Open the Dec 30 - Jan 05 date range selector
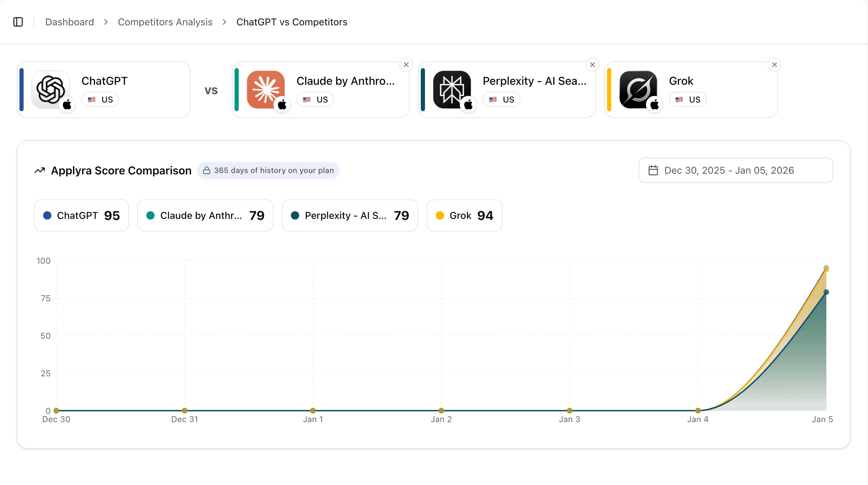Screen dimensions: 868x485 tap(735, 170)
